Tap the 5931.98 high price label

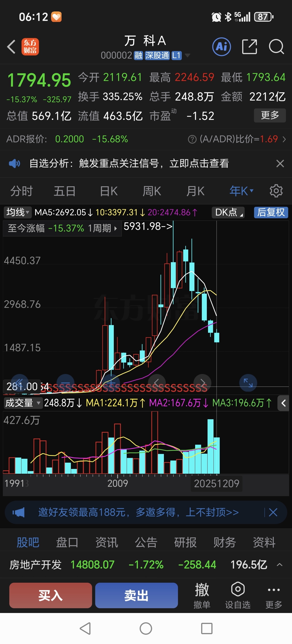[148, 226]
